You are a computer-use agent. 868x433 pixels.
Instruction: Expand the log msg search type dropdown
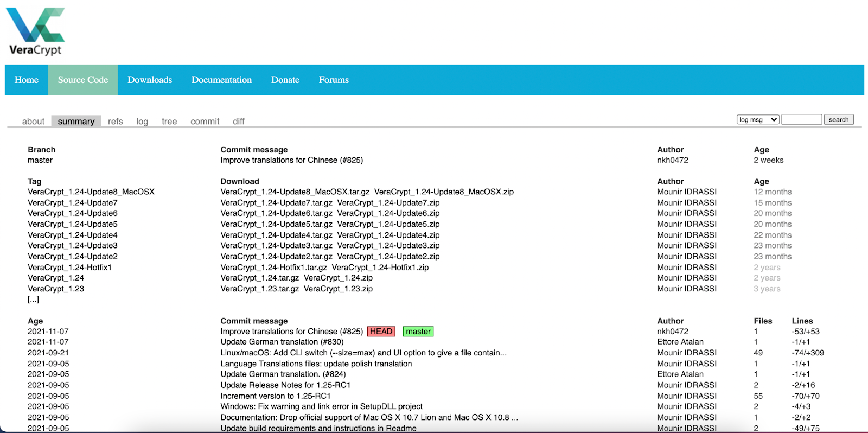point(758,119)
